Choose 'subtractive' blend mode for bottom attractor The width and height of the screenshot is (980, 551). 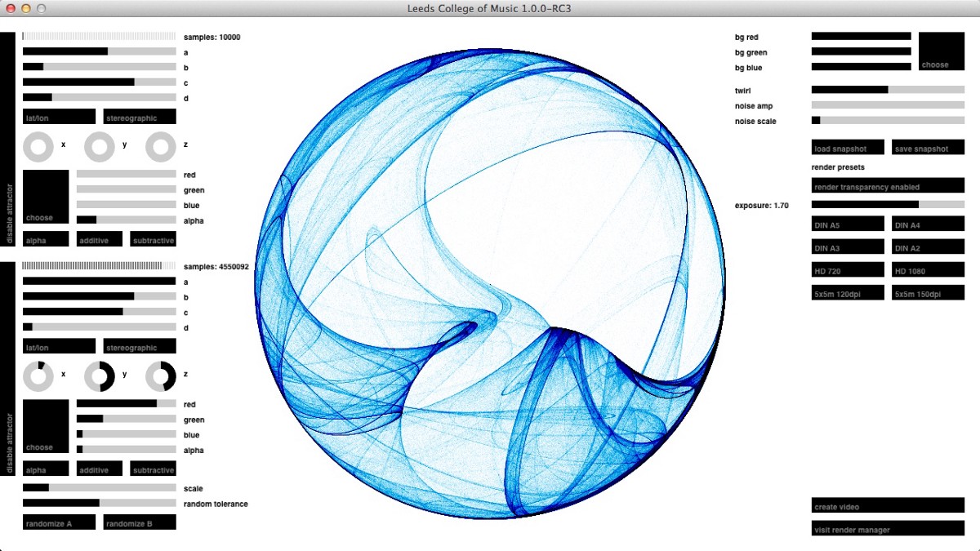[153, 469]
